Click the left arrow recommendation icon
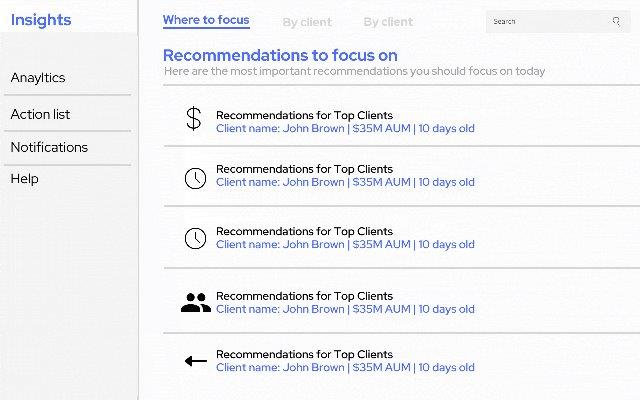 tap(196, 361)
